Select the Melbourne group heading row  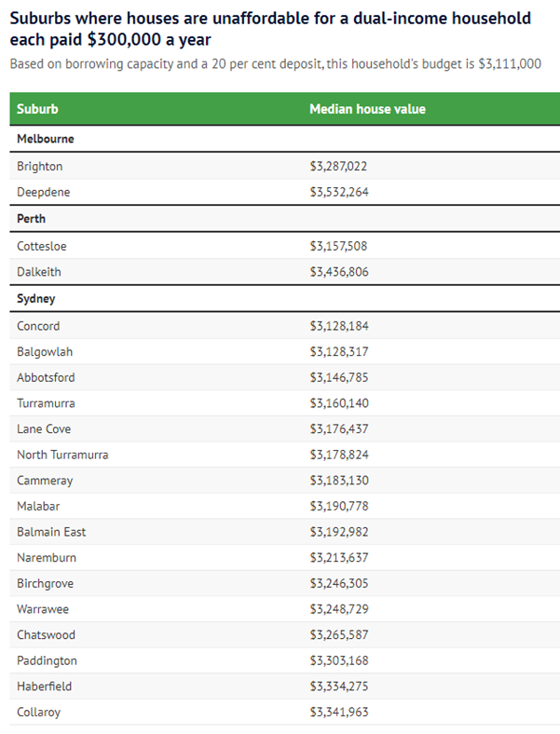pos(285,139)
